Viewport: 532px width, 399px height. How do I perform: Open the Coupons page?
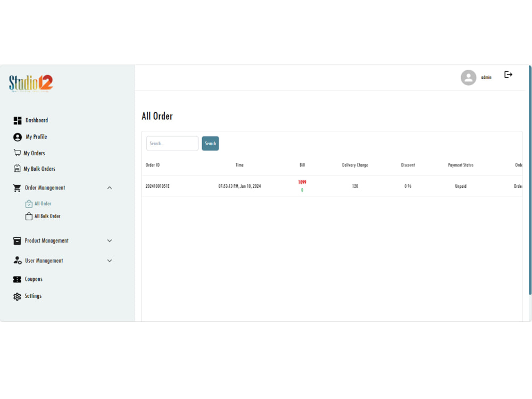point(34,279)
